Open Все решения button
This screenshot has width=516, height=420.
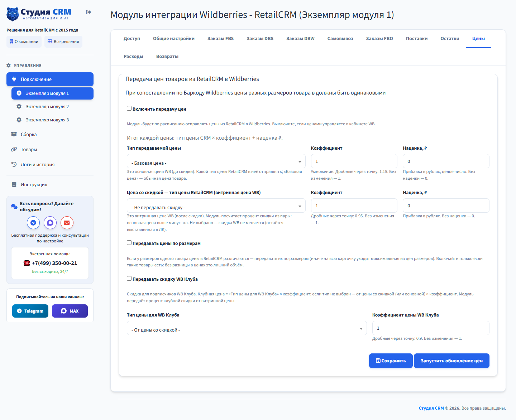[x=63, y=42]
